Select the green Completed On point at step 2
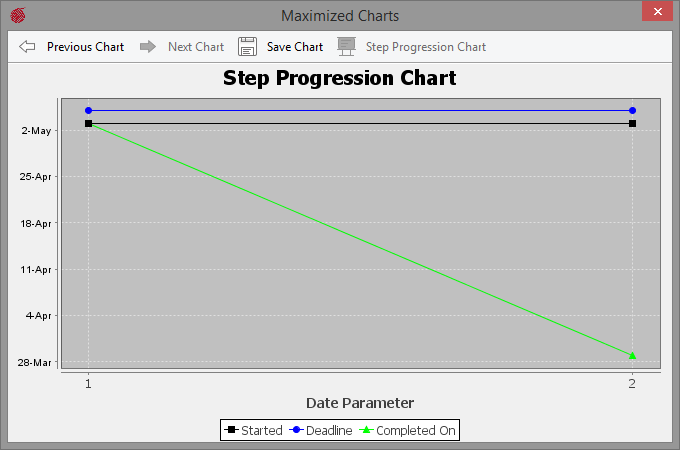Screen dimensions: 680x450 tap(632, 355)
